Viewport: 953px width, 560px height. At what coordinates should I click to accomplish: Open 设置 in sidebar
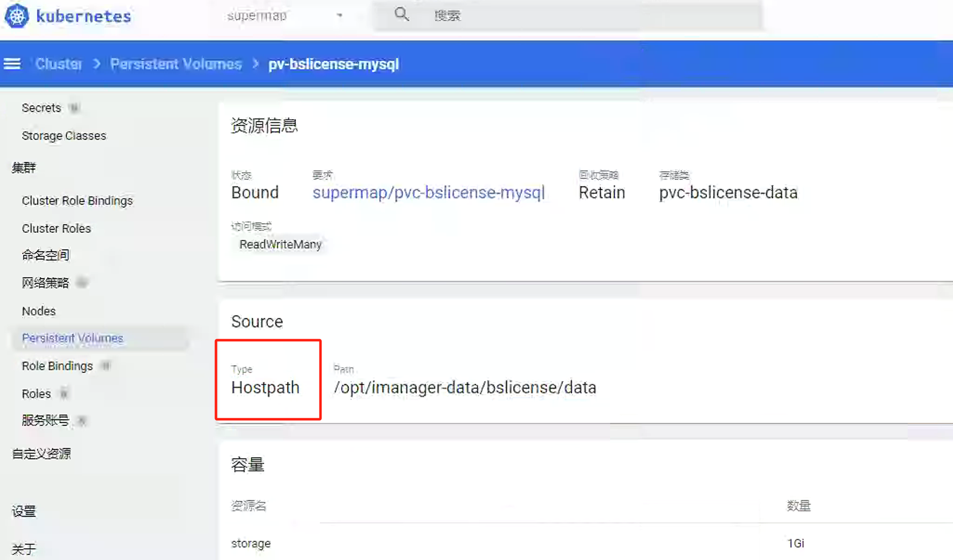24,512
